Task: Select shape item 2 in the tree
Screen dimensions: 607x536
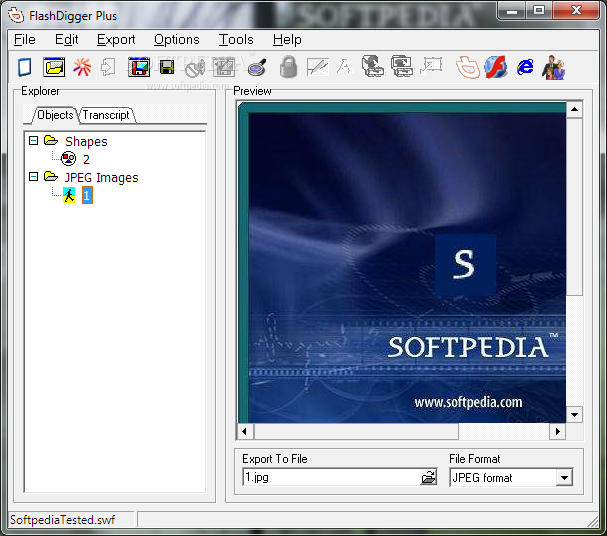Action: 86,159
